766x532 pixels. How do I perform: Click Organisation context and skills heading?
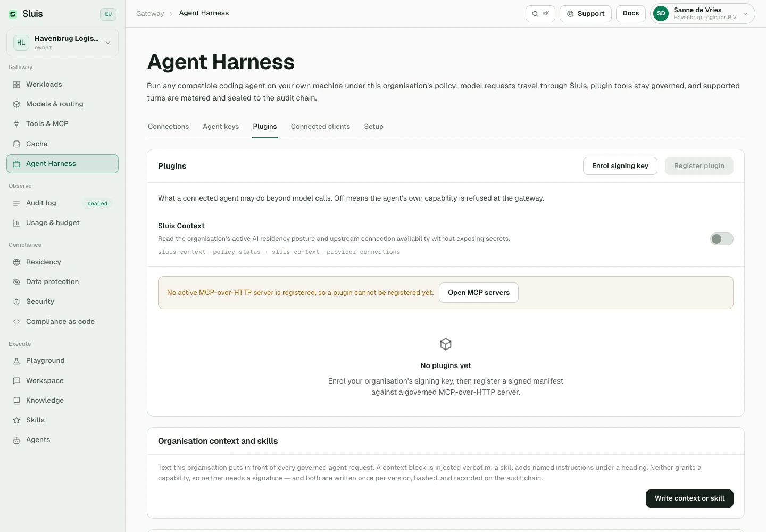coord(218,441)
